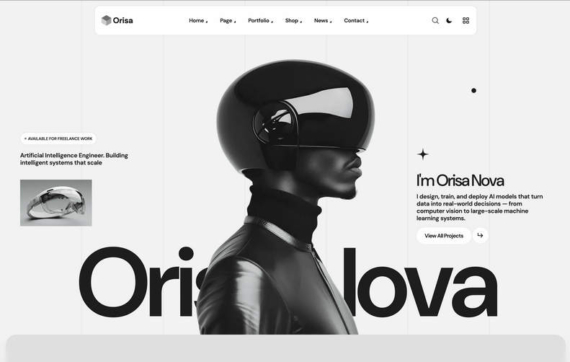Image resolution: width=570 pixels, height=362 pixels.
Task: Open the Shop menu item
Action: pyautogui.click(x=293, y=20)
